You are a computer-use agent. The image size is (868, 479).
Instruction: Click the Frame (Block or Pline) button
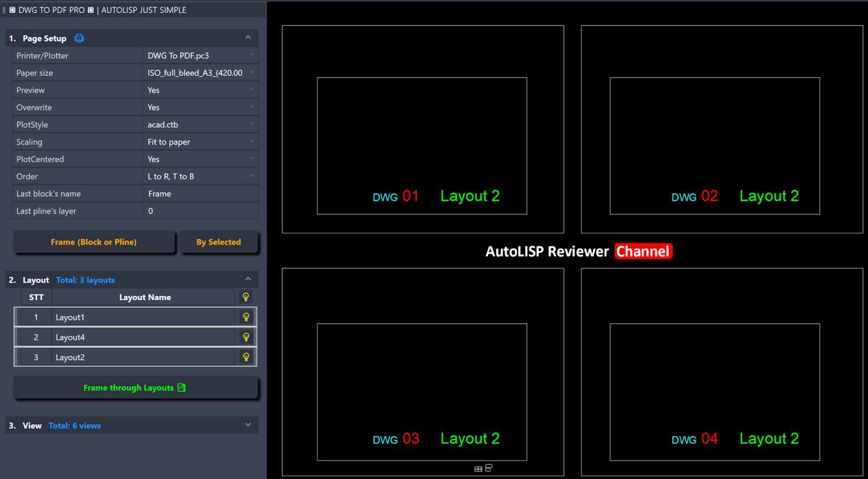94,242
